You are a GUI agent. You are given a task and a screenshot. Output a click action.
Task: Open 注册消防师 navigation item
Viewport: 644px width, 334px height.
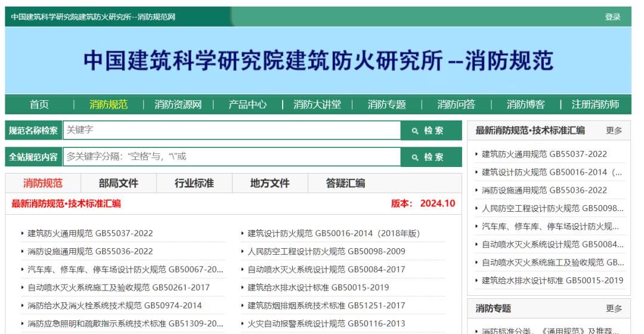coord(595,104)
